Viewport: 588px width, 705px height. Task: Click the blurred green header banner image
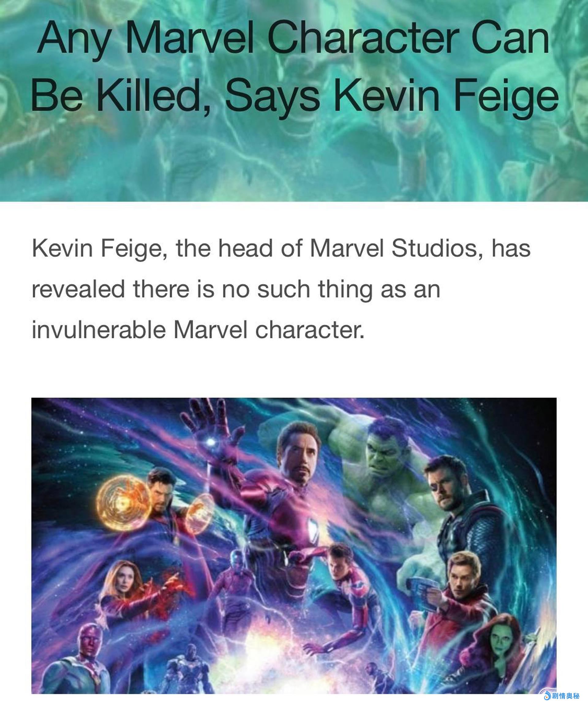(x=294, y=101)
